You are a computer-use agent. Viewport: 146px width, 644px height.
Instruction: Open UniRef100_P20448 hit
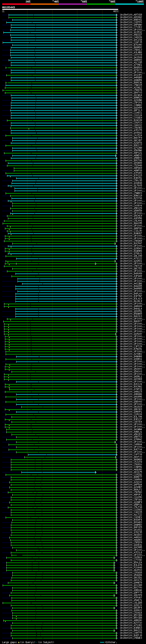(x=131, y=567)
